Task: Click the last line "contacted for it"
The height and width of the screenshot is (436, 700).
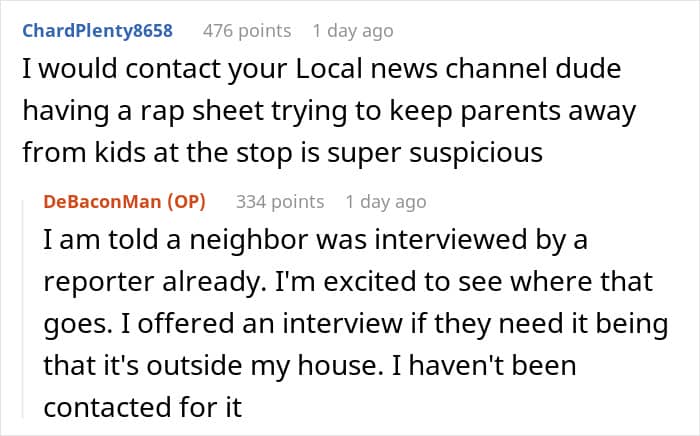Action: click(x=143, y=406)
